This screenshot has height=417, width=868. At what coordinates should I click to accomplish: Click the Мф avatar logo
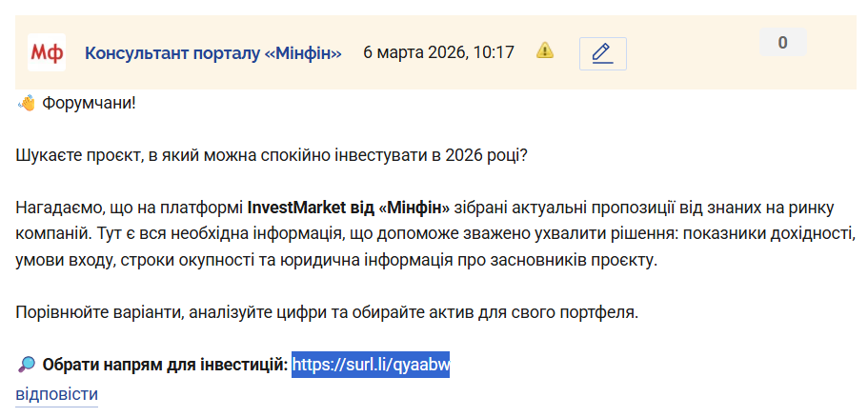(46, 52)
